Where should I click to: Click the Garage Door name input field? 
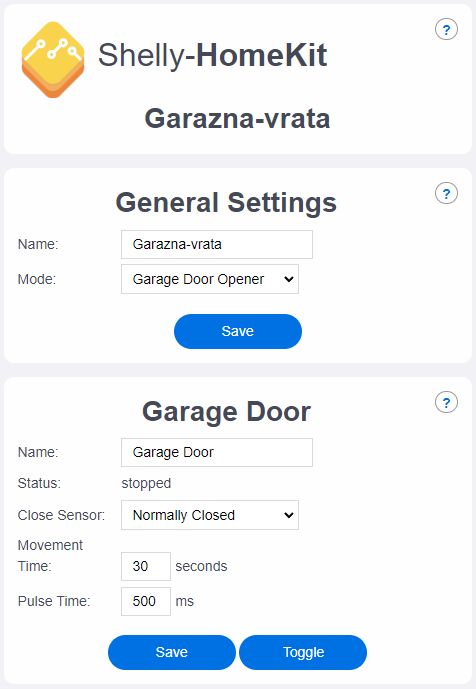pyautogui.click(x=217, y=452)
